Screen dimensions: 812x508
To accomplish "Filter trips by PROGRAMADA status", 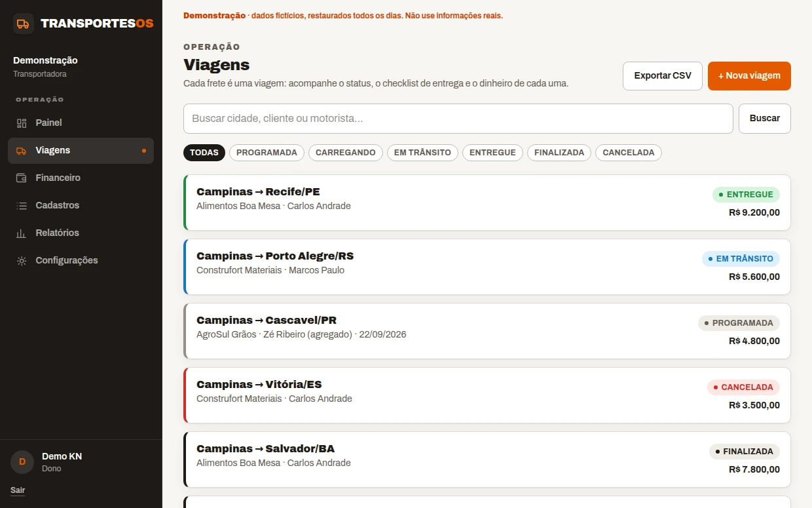I will pyautogui.click(x=267, y=153).
